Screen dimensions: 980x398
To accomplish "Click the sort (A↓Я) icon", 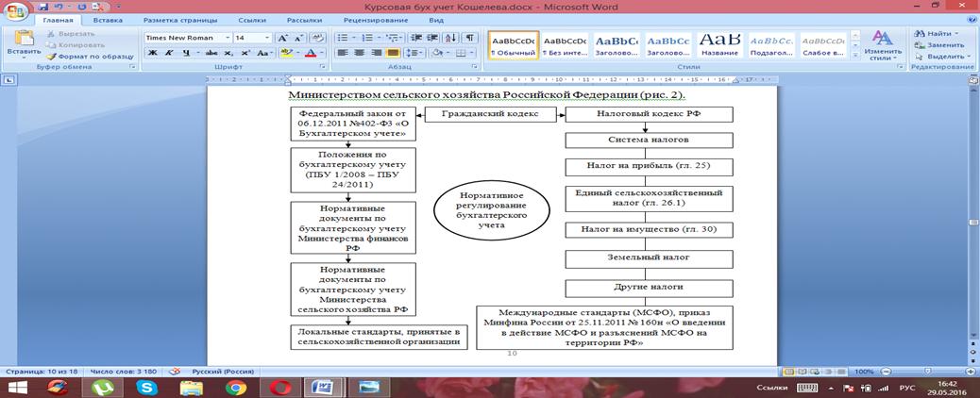I will (x=450, y=38).
